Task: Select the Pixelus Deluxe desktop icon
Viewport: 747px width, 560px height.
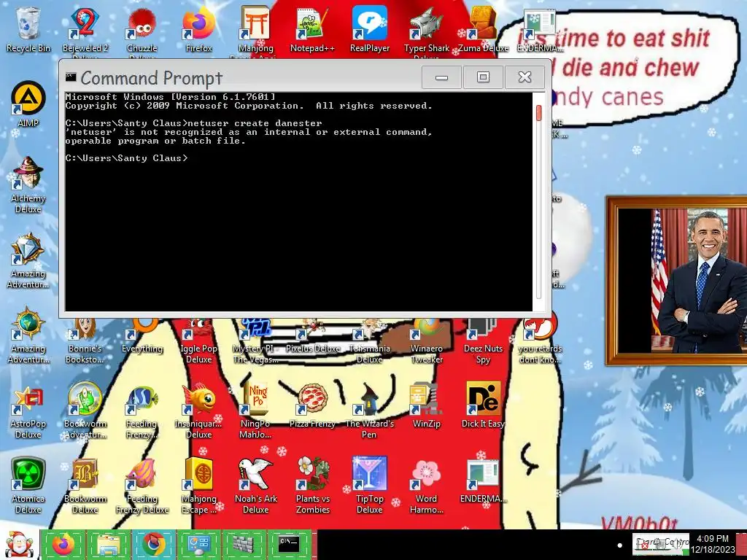Action: [312, 336]
